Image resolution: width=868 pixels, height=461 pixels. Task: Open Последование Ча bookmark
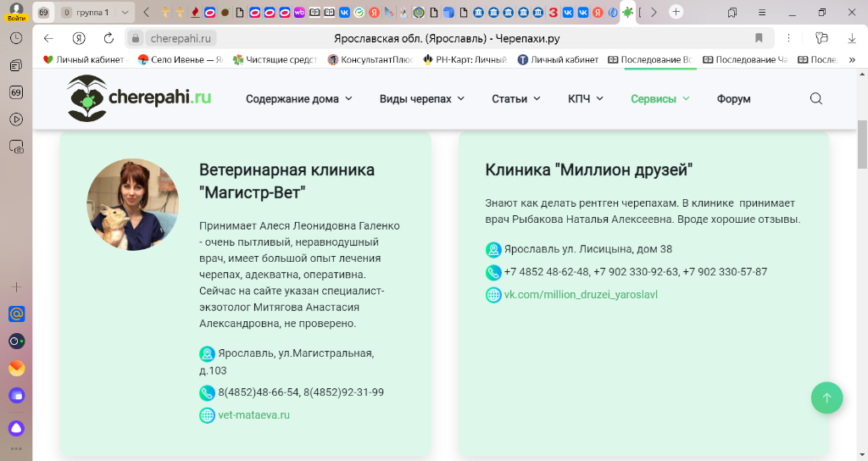coord(745,59)
